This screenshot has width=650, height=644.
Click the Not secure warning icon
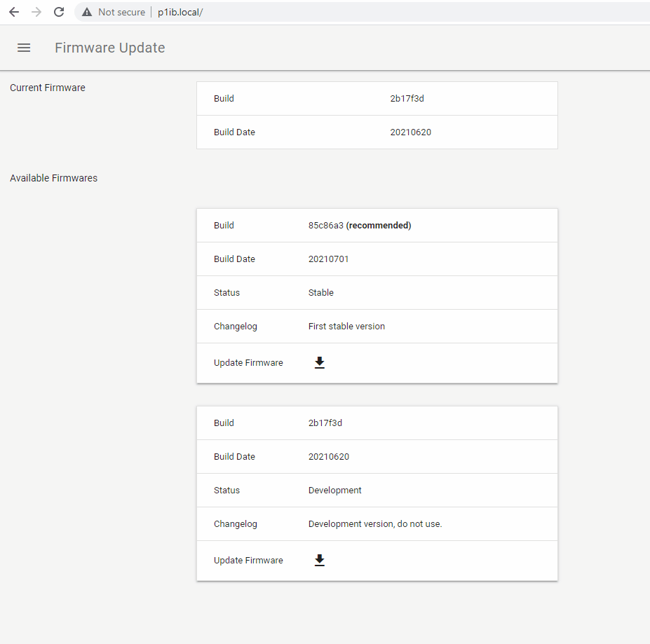click(x=87, y=13)
